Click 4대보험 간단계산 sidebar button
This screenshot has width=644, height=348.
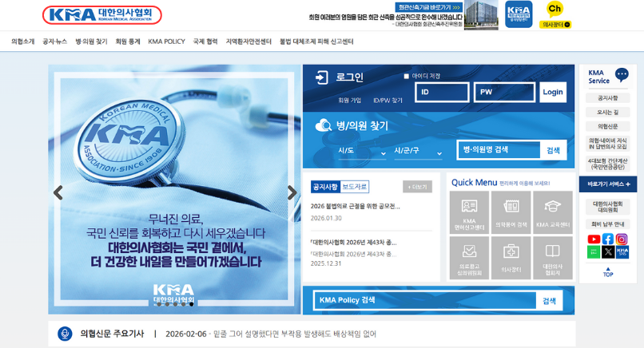(x=608, y=164)
